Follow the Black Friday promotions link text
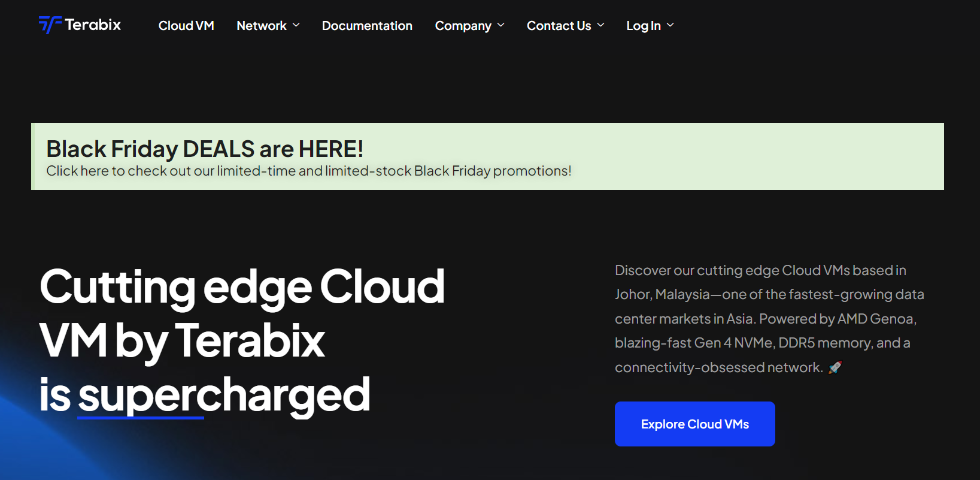Viewport: 980px width, 480px height. coord(309,171)
